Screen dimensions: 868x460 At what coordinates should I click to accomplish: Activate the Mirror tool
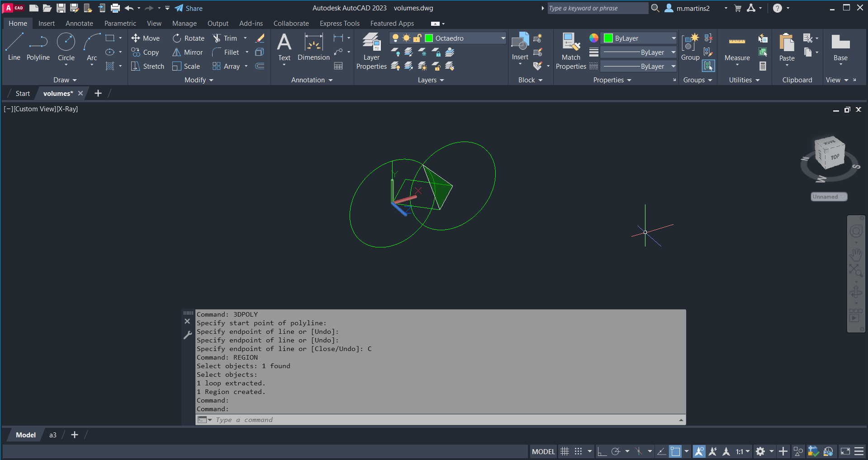[187, 52]
